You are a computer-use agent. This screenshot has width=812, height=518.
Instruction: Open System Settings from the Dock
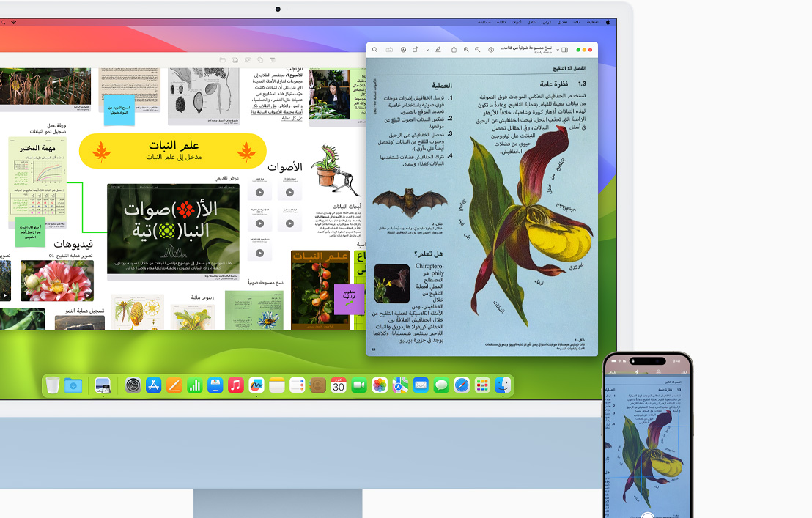[133, 385]
